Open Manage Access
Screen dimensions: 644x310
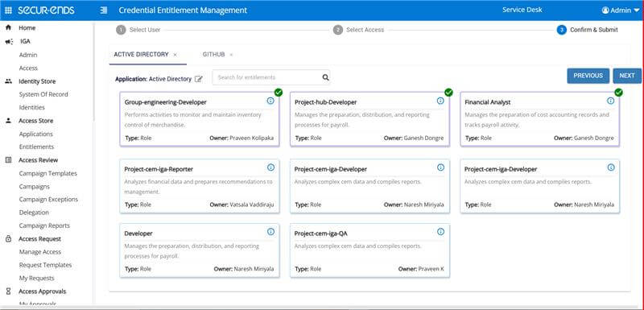[39, 252]
